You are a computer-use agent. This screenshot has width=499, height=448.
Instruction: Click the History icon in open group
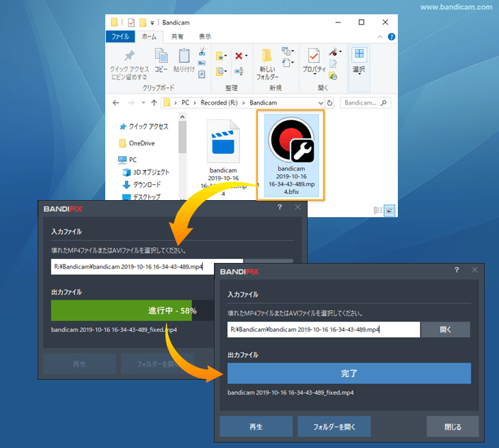pyautogui.click(x=333, y=76)
